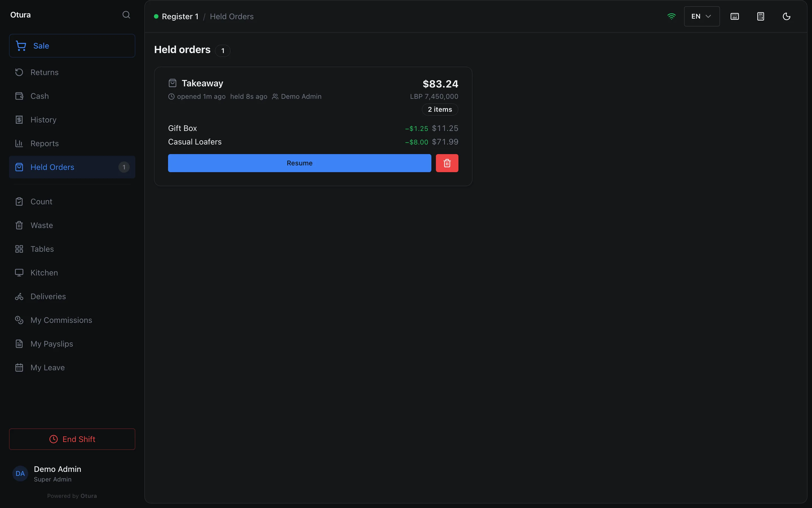Click the Takeaway order title

202,83
